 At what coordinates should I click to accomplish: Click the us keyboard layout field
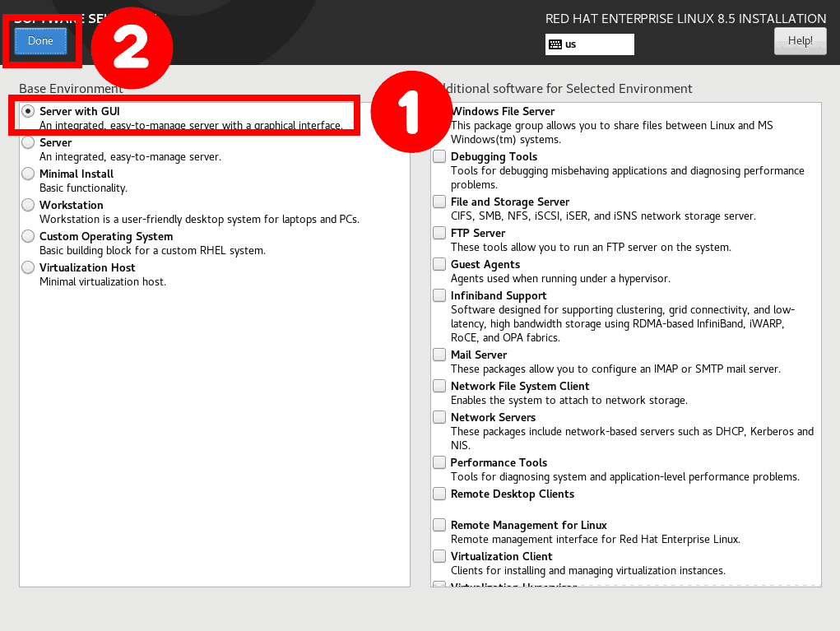pyautogui.click(x=589, y=44)
